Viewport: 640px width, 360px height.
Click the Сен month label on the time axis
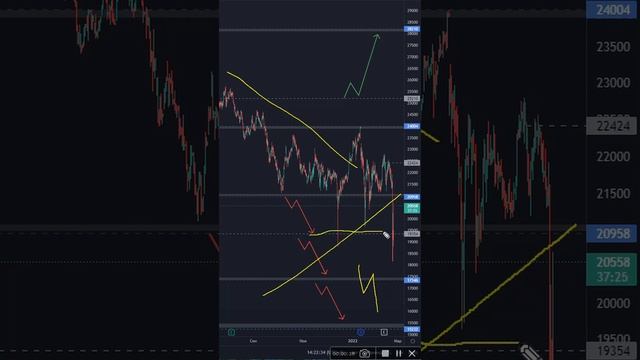pyautogui.click(x=253, y=341)
